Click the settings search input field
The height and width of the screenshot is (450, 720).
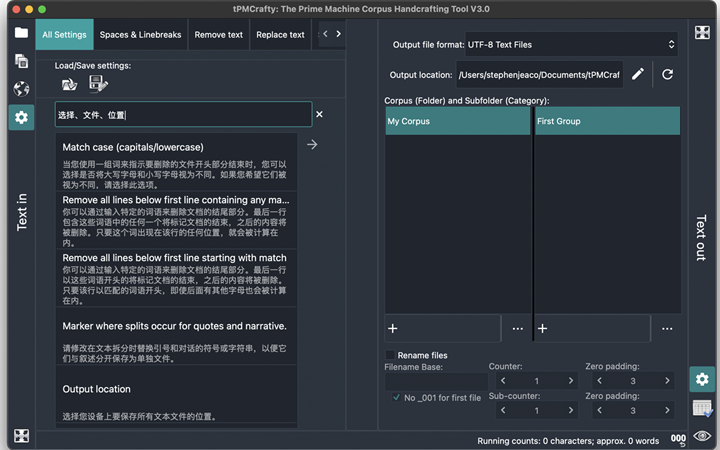183,114
